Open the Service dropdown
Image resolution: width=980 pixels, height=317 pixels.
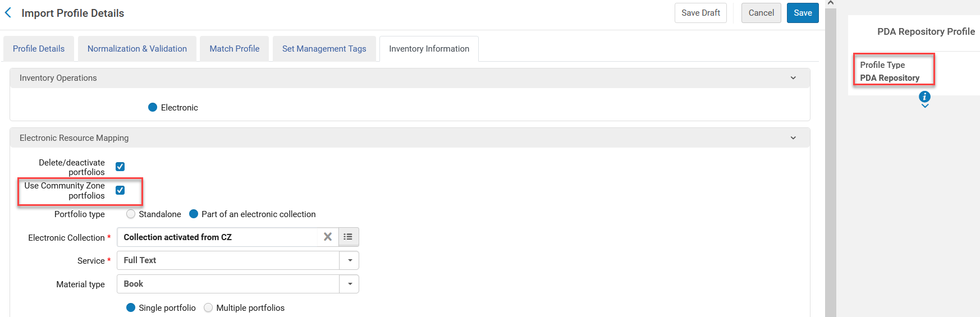(350, 260)
